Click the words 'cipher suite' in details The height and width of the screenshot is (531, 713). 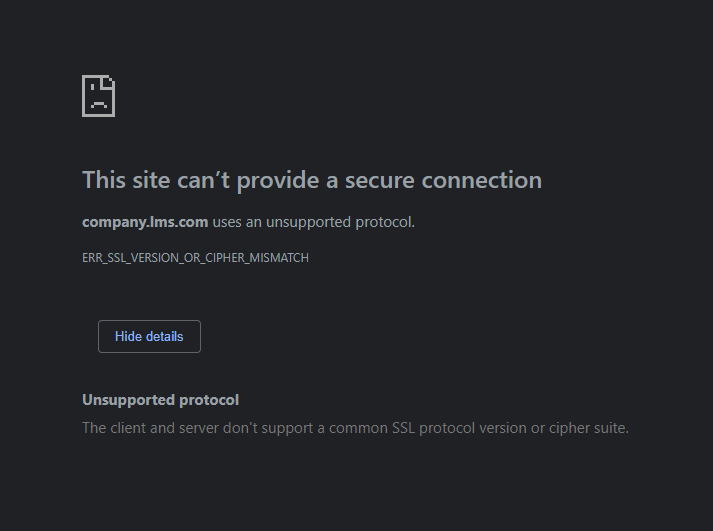tap(588, 428)
